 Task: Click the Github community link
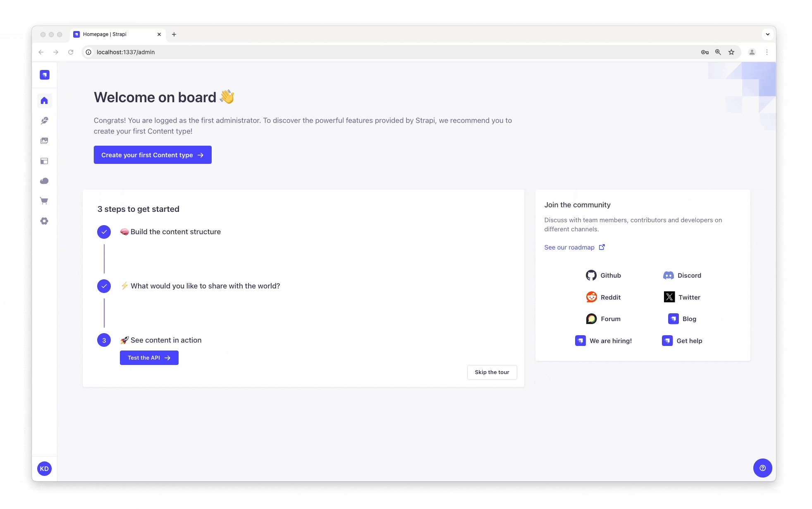tap(603, 276)
